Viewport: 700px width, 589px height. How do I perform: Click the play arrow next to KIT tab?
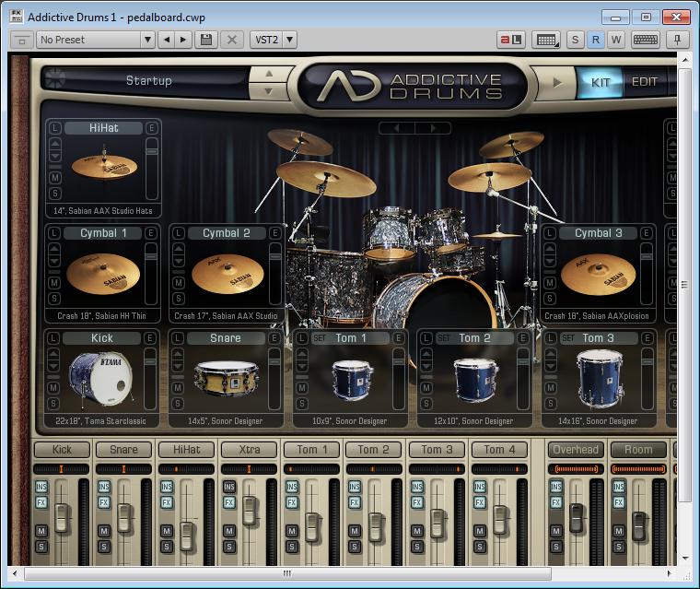pyautogui.click(x=556, y=83)
